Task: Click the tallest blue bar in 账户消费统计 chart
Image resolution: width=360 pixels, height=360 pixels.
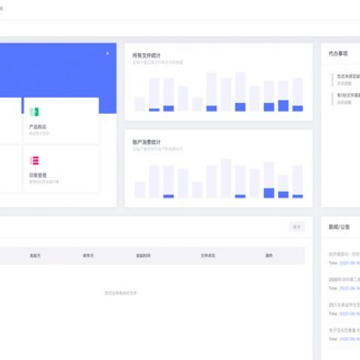Action: (x=269, y=193)
